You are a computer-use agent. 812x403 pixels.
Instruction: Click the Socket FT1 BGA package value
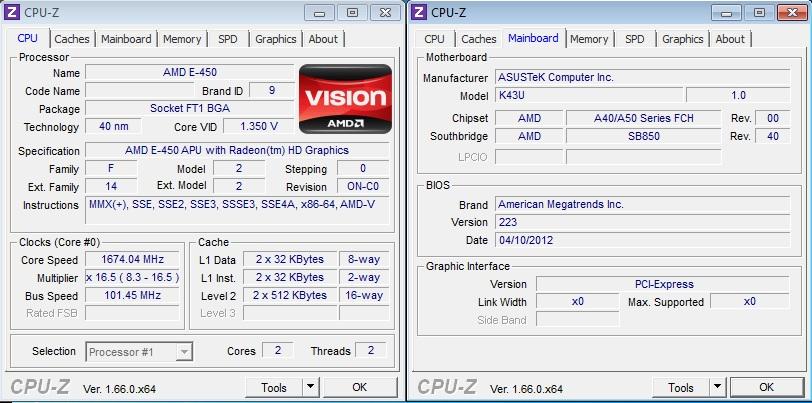(190, 108)
